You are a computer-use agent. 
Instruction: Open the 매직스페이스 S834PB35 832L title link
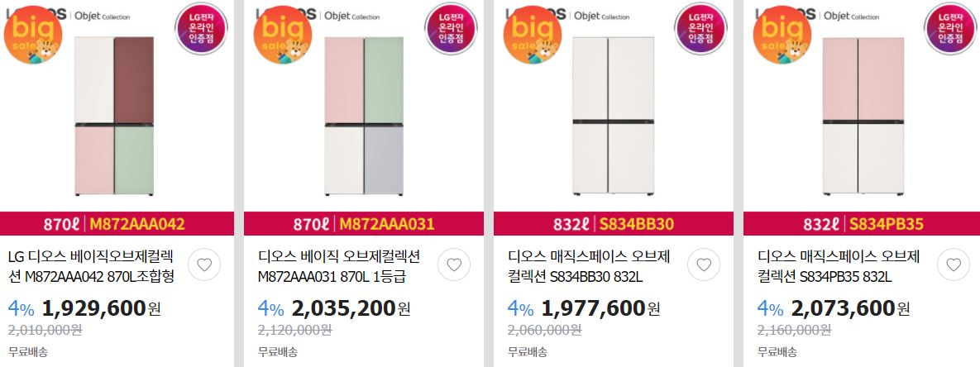coord(839,266)
